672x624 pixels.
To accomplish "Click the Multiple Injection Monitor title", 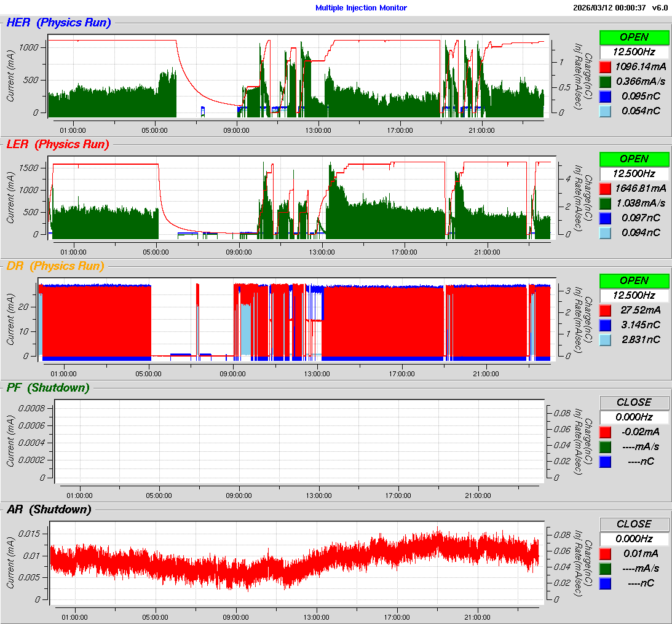I will 361,8.
